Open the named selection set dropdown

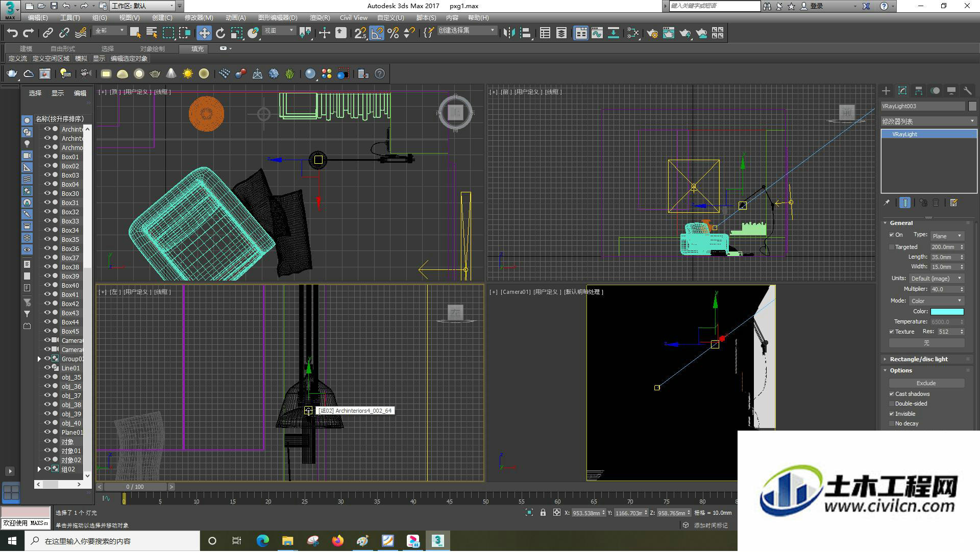point(467,31)
